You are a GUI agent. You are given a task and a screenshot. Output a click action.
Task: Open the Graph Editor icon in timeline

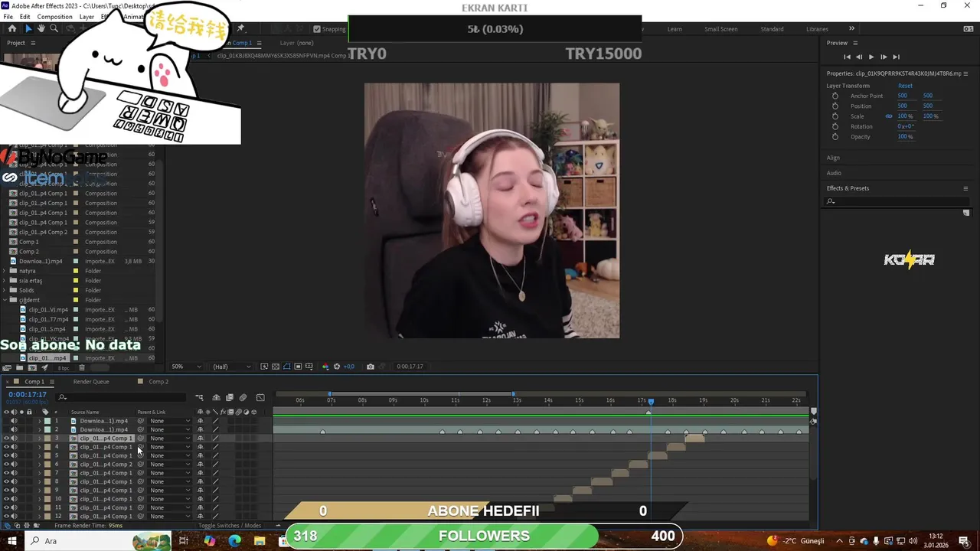[260, 398]
